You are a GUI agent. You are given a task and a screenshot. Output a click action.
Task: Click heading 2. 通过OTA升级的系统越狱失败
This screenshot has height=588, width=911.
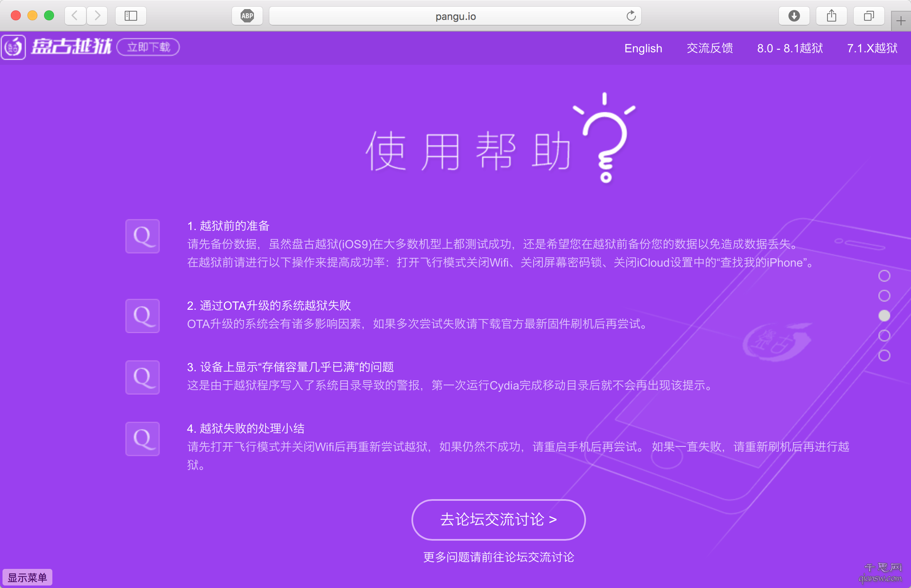click(x=269, y=306)
